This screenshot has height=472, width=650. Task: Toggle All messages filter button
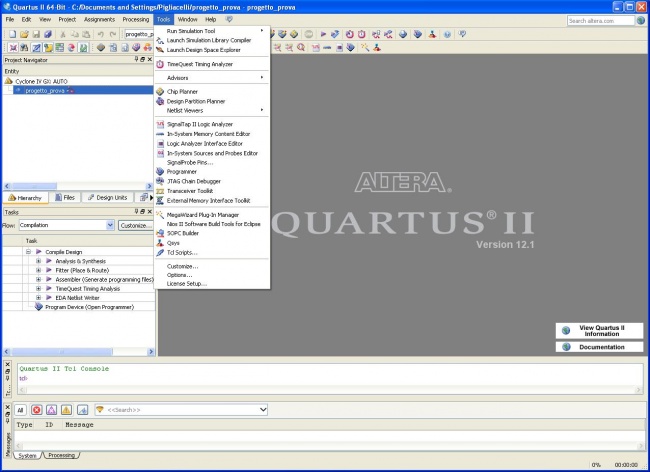(x=20, y=410)
